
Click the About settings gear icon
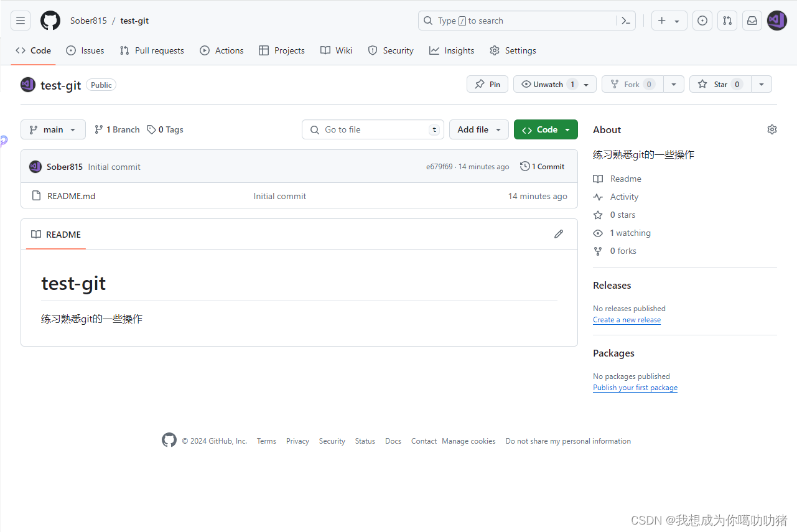772,129
